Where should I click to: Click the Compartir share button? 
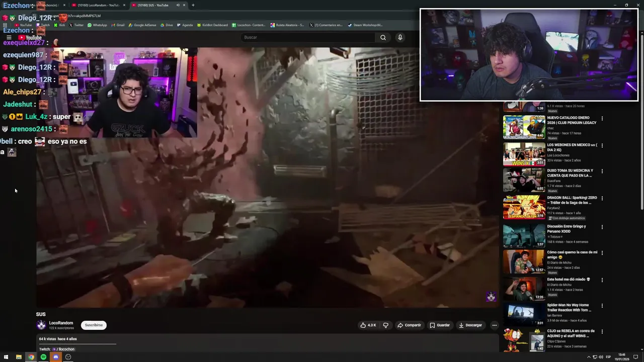pyautogui.click(x=409, y=325)
